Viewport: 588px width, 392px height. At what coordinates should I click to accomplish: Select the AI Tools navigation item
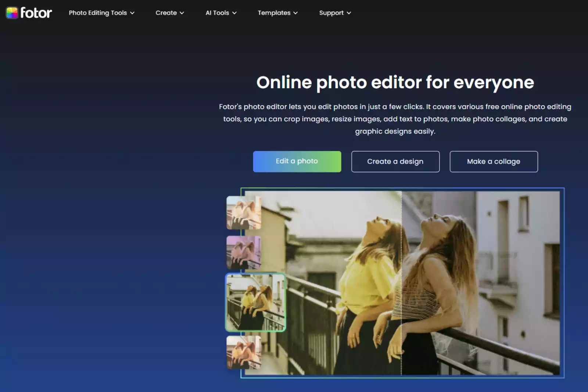(x=217, y=13)
